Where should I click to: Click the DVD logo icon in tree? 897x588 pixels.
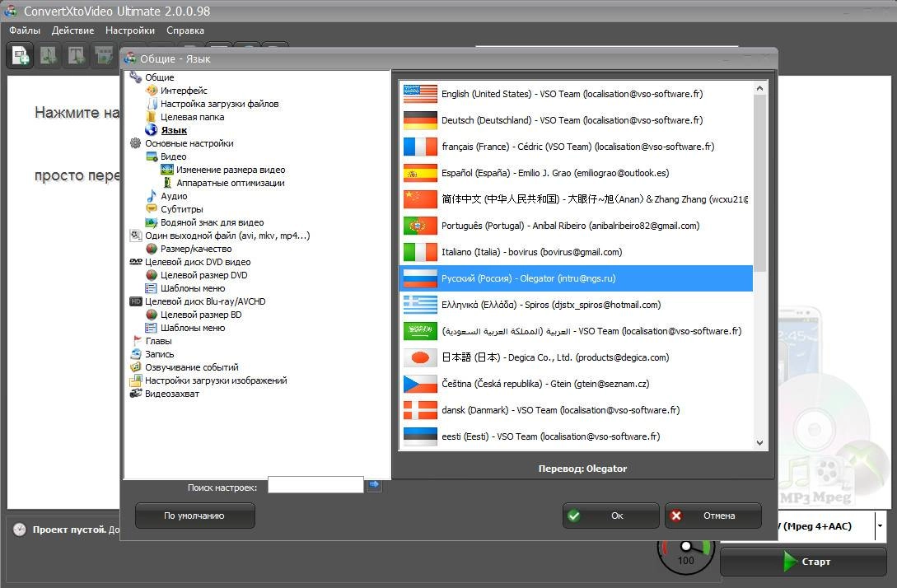click(x=136, y=262)
